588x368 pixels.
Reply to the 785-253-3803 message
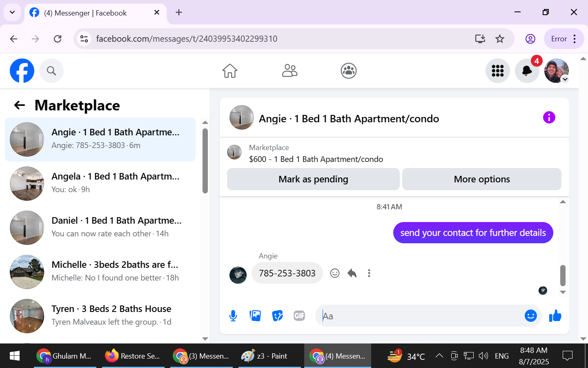coord(352,273)
